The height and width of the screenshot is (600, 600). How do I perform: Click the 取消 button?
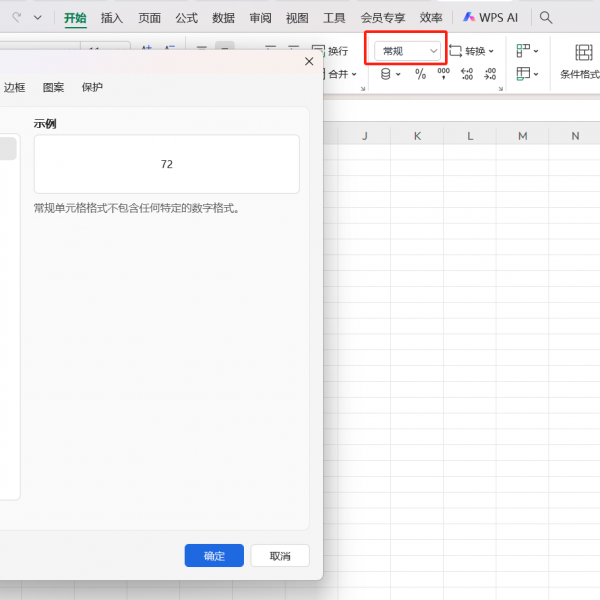(280, 556)
